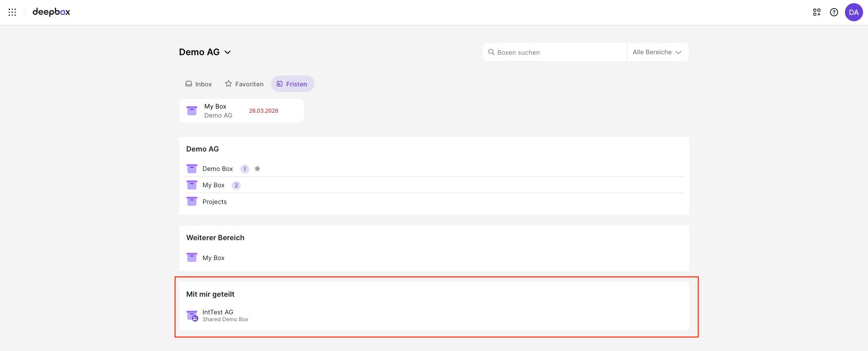Viewport: 868px width, 351px height.
Task: Switch to the Favoriten tab
Action: click(x=244, y=84)
